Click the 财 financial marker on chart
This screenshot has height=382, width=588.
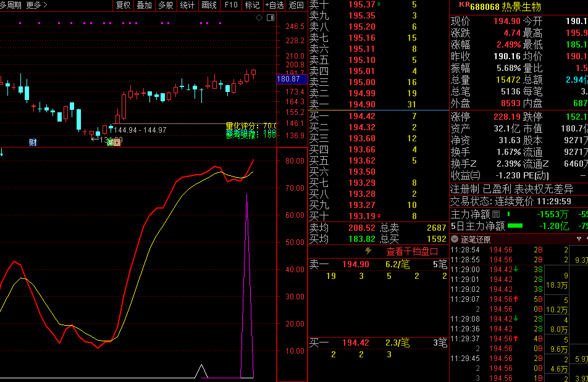[x=33, y=143]
